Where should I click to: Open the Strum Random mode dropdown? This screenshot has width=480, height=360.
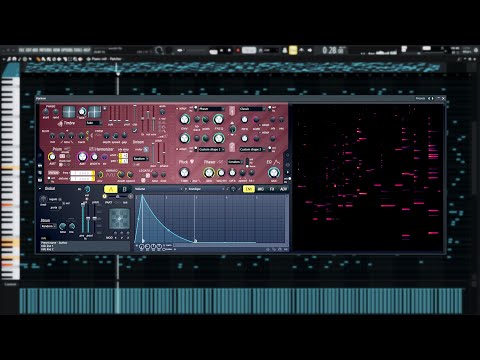coord(48,226)
